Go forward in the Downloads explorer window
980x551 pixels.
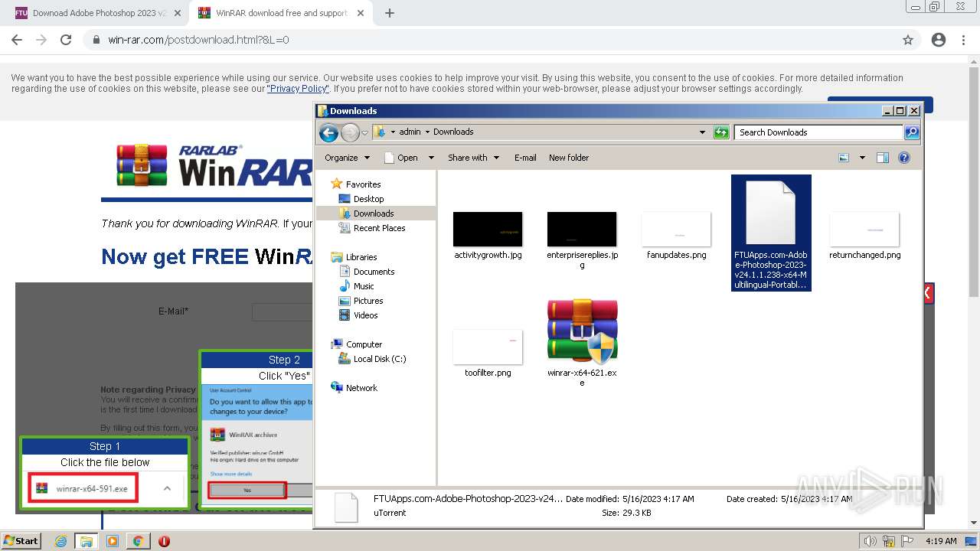350,132
